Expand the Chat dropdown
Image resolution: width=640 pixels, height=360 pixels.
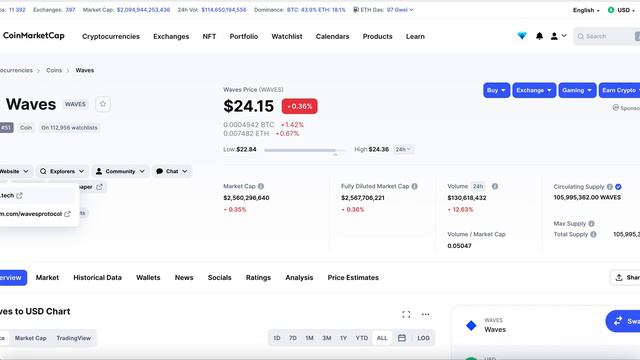tap(172, 171)
